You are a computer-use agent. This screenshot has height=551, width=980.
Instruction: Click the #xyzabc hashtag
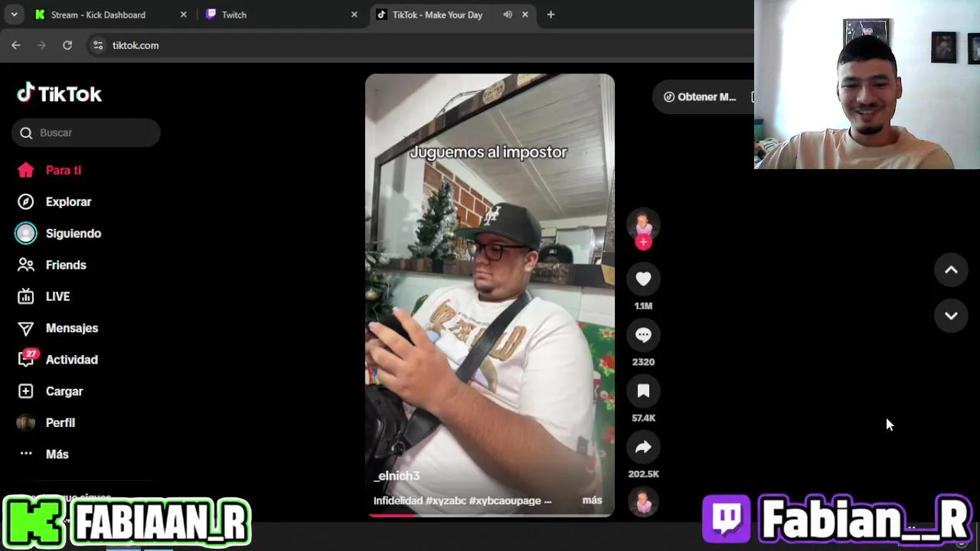point(446,500)
